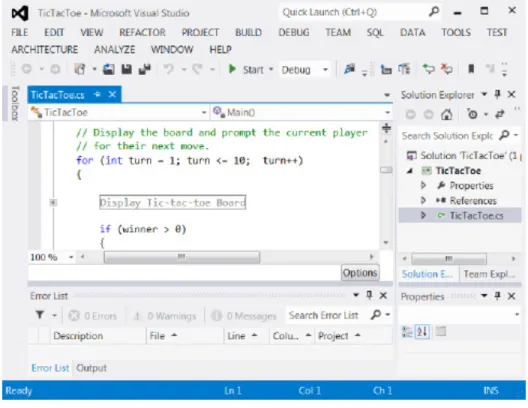The image size is (528, 408).
Task: Open the Debug configuration dropdown
Action: 305,70
